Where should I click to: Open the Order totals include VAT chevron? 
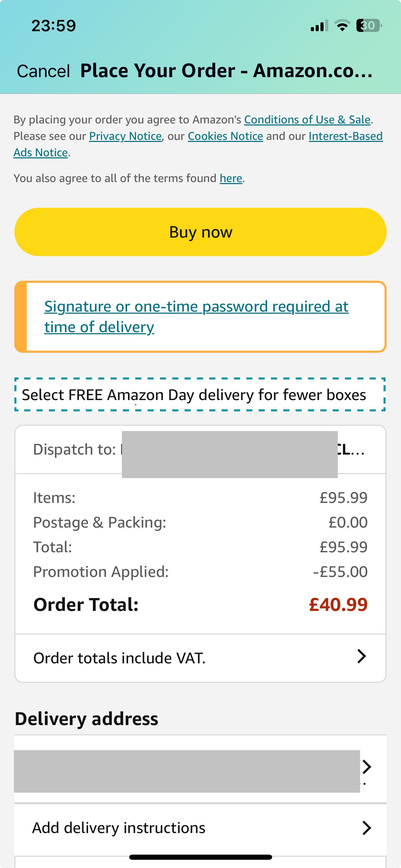tap(361, 656)
